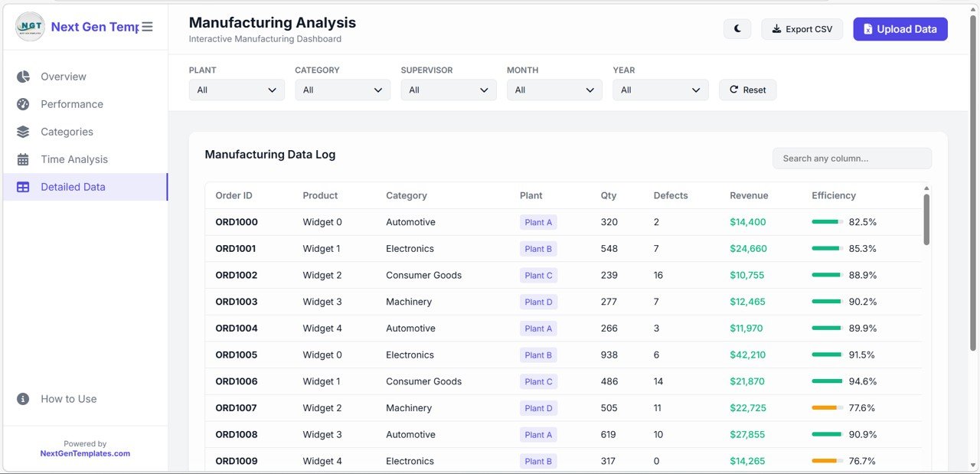Screen dimensions: 980x474
Task: Select the Detailed Data table icon
Action: coord(23,186)
